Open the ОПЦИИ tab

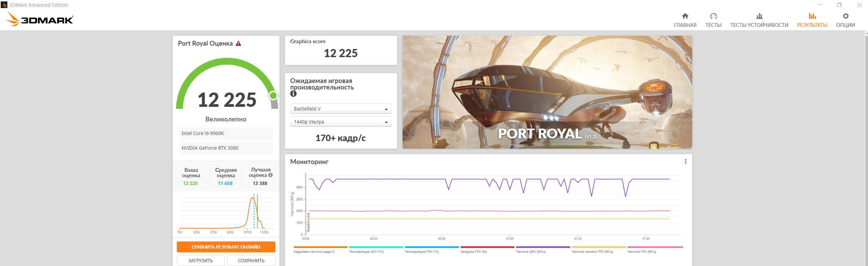click(x=846, y=20)
